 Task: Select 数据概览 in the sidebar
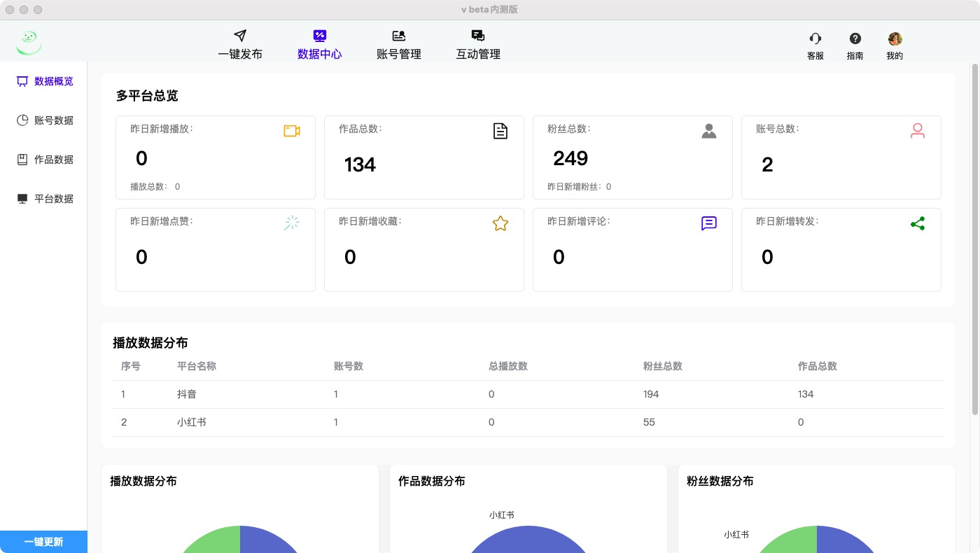(x=45, y=81)
